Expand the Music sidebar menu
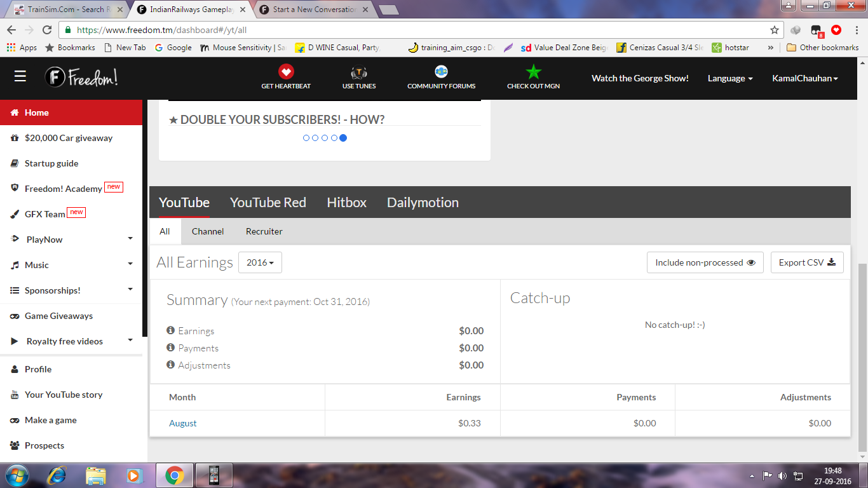Image resolution: width=868 pixels, height=488 pixels. 71,265
